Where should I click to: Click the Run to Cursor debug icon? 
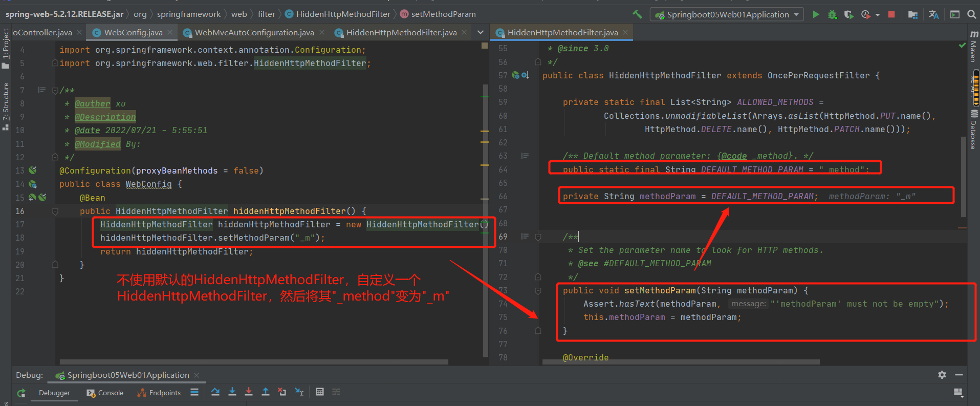[299, 392]
